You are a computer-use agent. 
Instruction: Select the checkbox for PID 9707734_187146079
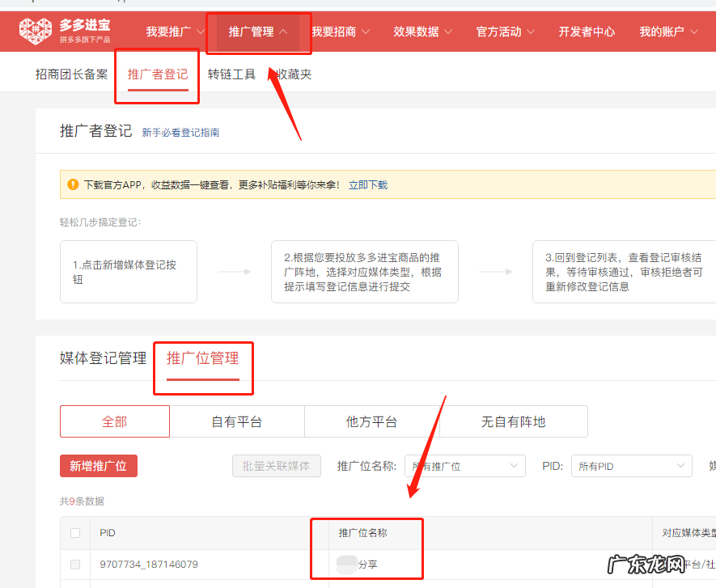pyautogui.click(x=75, y=565)
